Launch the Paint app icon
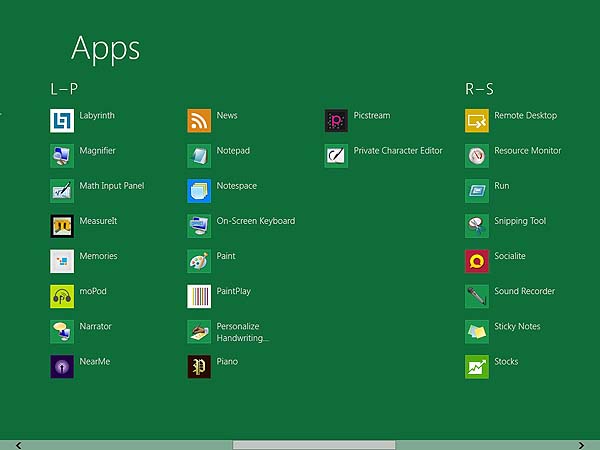This screenshot has height=450, width=600. click(x=199, y=261)
